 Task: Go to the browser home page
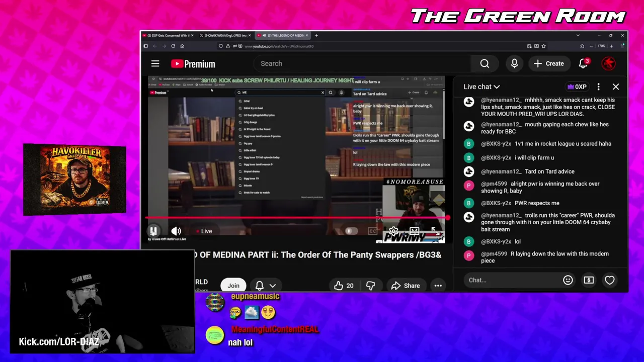pyautogui.click(x=182, y=46)
